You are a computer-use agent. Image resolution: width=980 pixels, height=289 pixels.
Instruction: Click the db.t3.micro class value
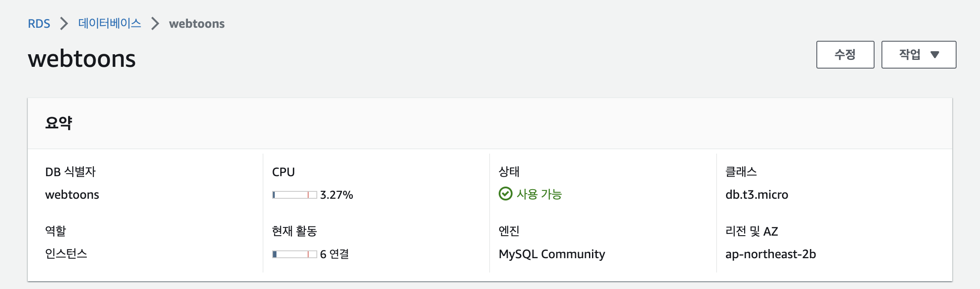pos(756,194)
